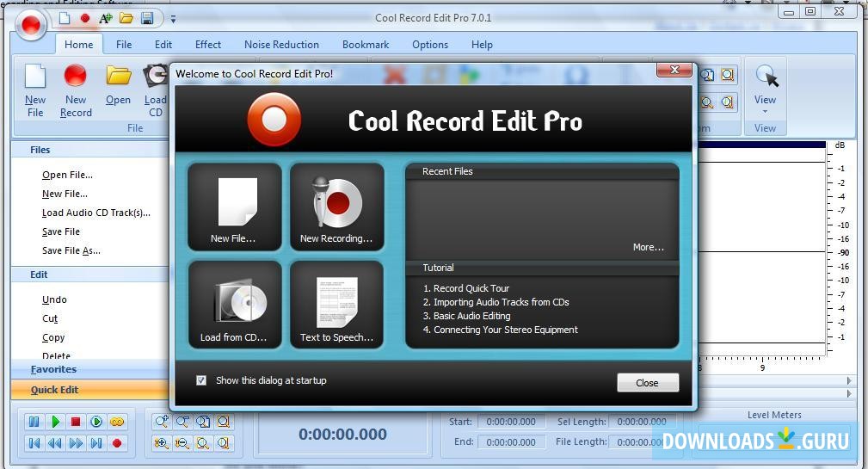
Task: Open the Edit ribbon tab
Action: click(x=163, y=44)
